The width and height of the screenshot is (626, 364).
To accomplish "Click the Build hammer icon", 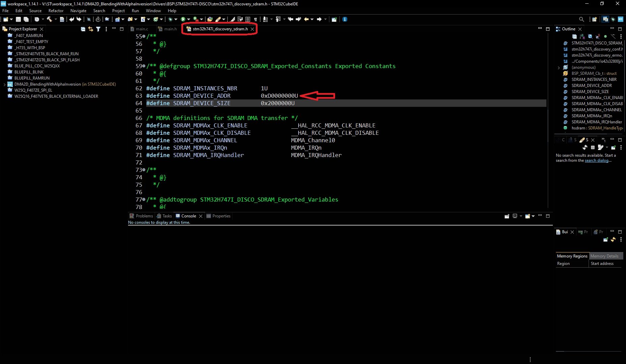I will click(x=49, y=19).
